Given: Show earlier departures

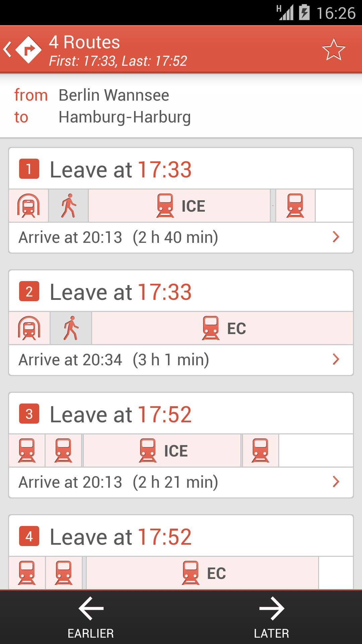Looking at the screenshot, I should [90, 617].
